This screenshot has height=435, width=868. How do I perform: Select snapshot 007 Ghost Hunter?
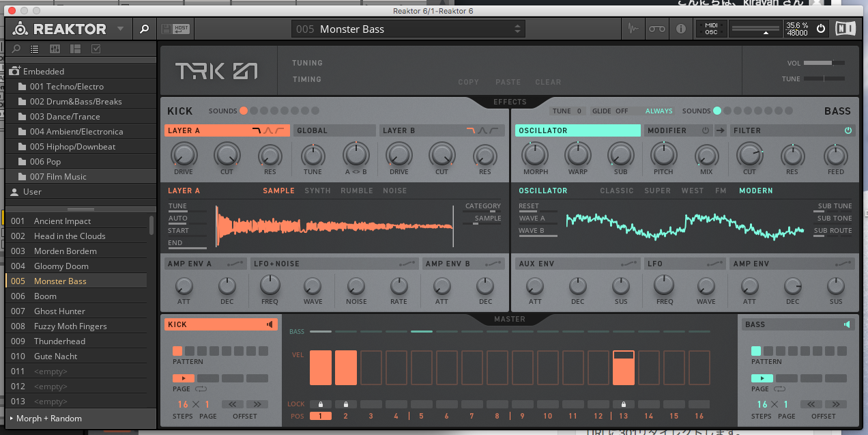[75, 311]
